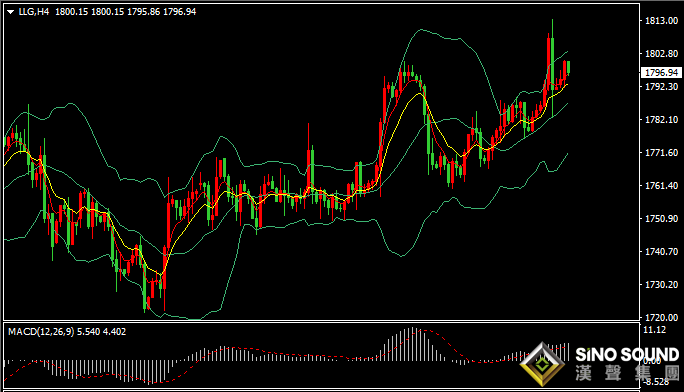Viewport: 684px width, 392px height.
Task: Click the 1730.20 price axis label
Action: 661,285
